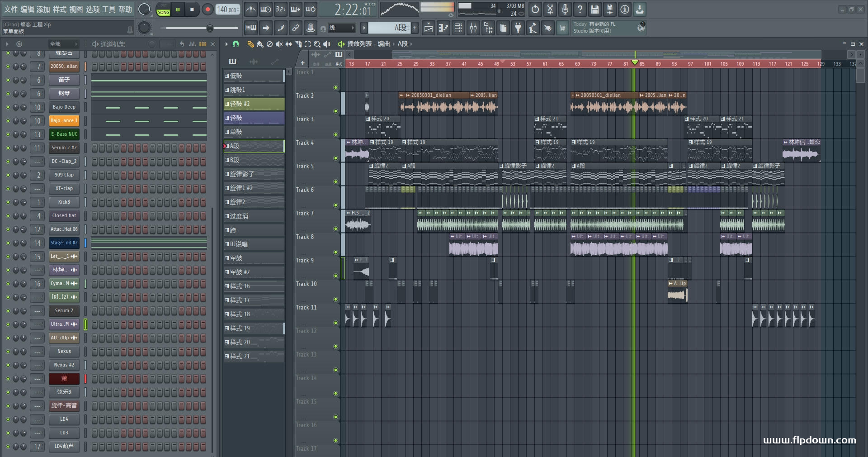Viewport: 868px width, 457px height.
Task: Click the one-click audio recording microphone icon
Action: [x=565, y=9]
